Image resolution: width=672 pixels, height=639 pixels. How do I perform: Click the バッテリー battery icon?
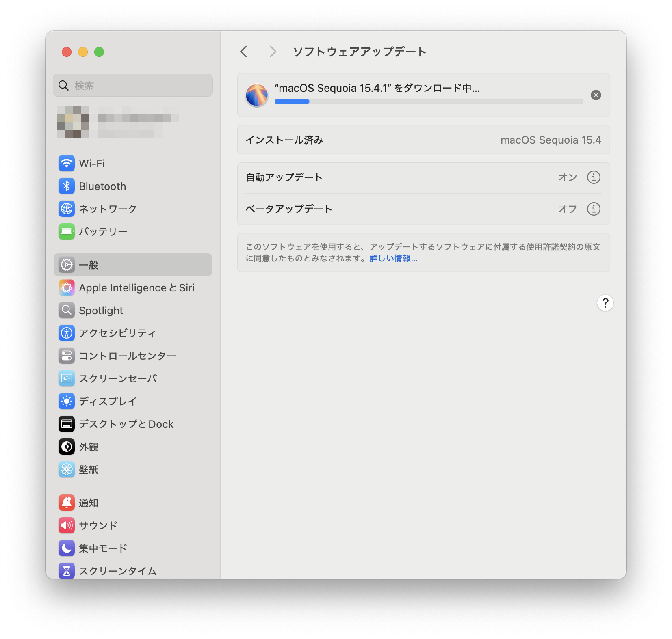tap(67, 231)
